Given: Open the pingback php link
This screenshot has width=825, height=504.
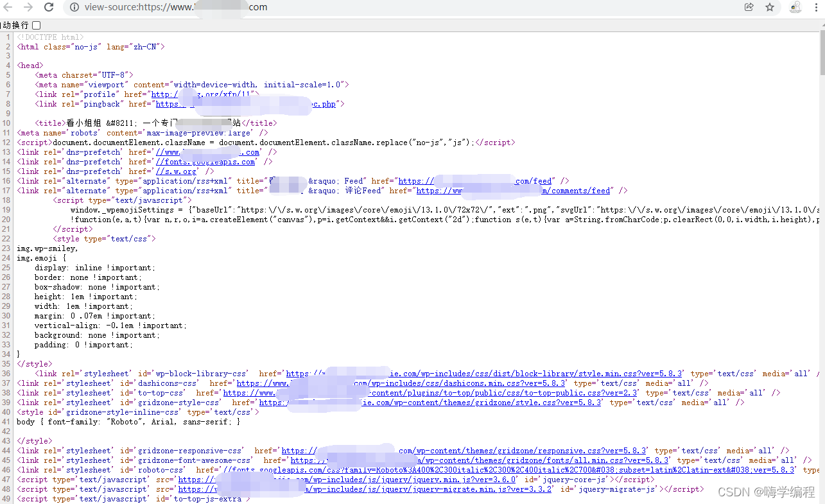Looking at the screenshot, I should [245, 104].
